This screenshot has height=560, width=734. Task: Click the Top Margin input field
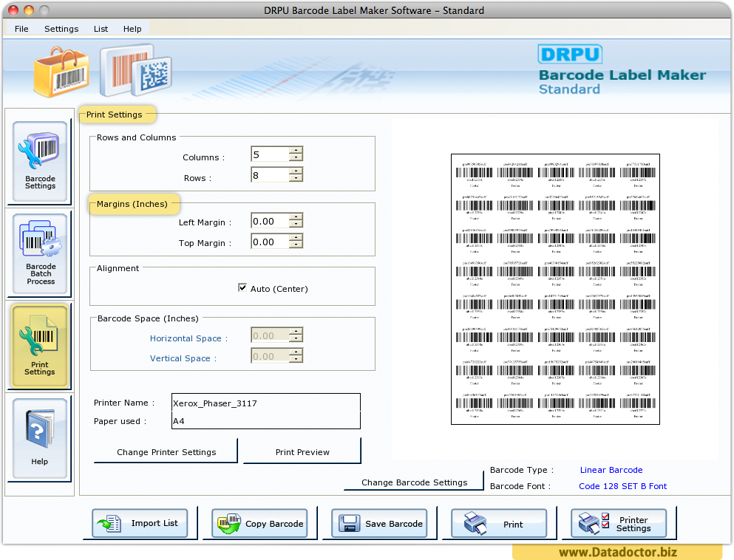[x=270, y=242]
